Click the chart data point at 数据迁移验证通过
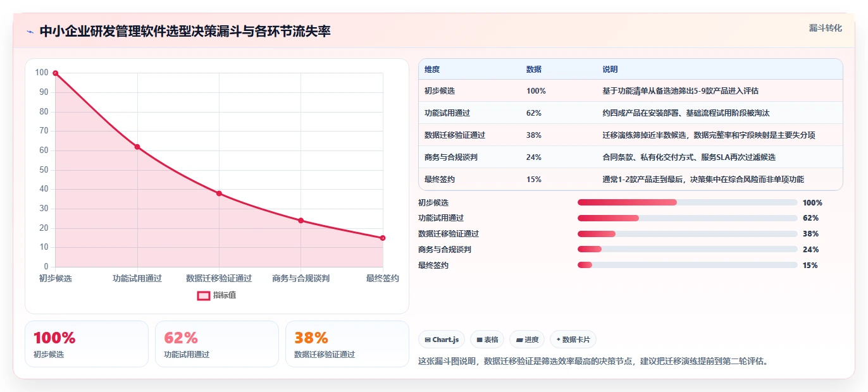Viewport: 868px width, 392px height. pyautogui.click(x=219, y=193)
